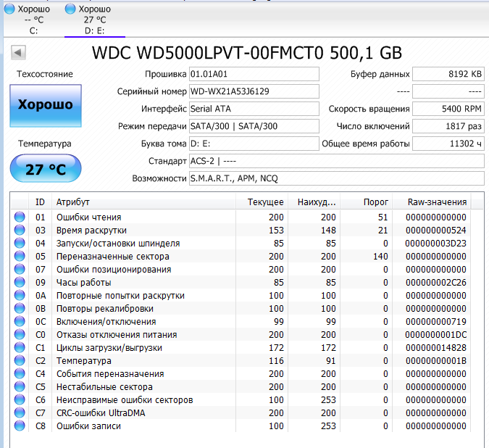Click the Стандарт field ACS-2
Viewport: 489px width, 448px height.
[x=336, y=161]
